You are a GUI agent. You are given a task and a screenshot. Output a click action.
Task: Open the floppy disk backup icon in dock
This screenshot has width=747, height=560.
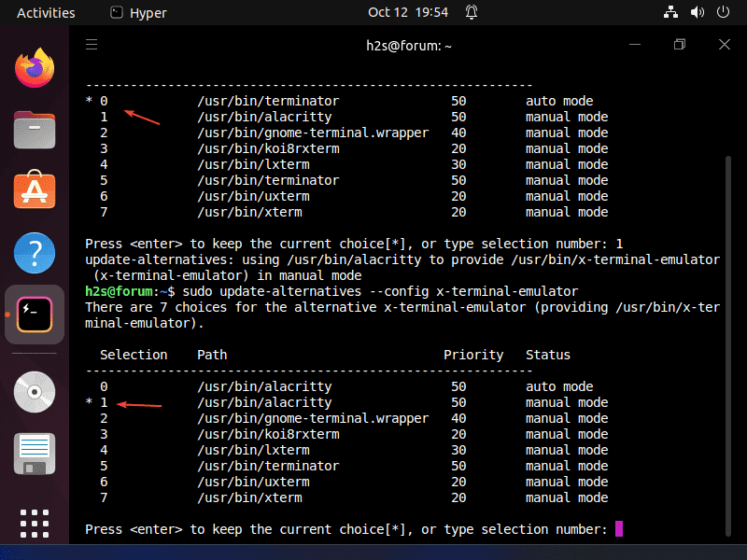(35, 454)
